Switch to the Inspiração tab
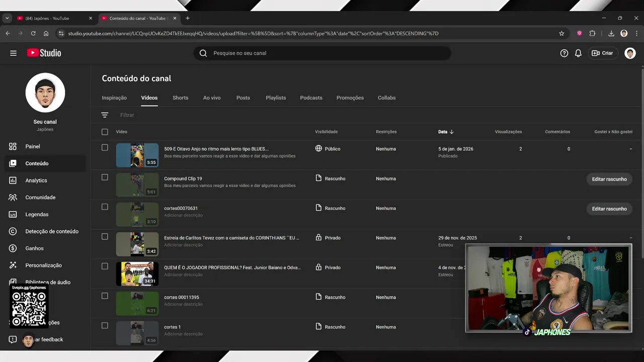Viewport: 644px width, 362px height. click(114, 98)
